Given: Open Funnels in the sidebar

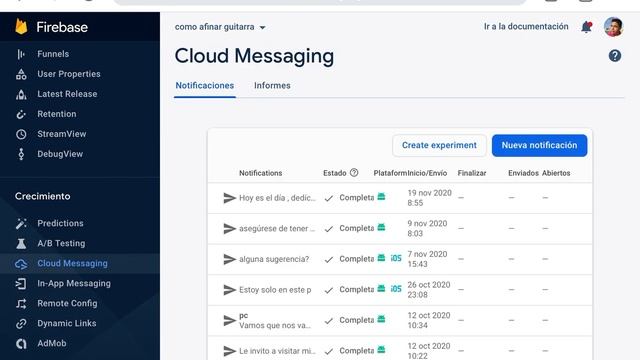Looking at the screenshot, I should click(53, 54).
